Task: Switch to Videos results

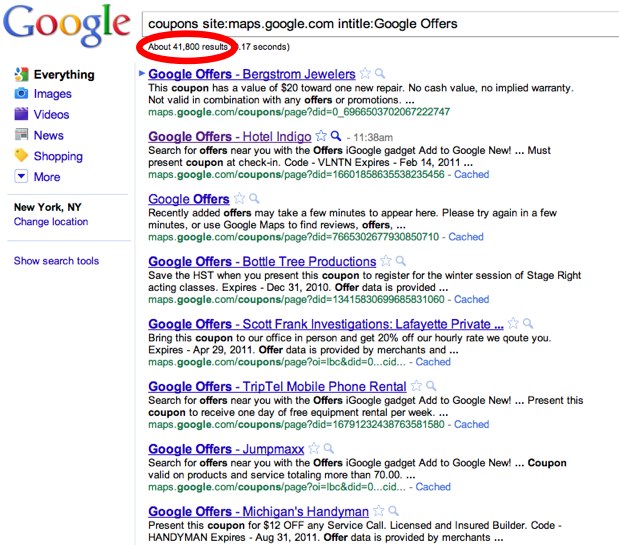Action: pos(51,114)
